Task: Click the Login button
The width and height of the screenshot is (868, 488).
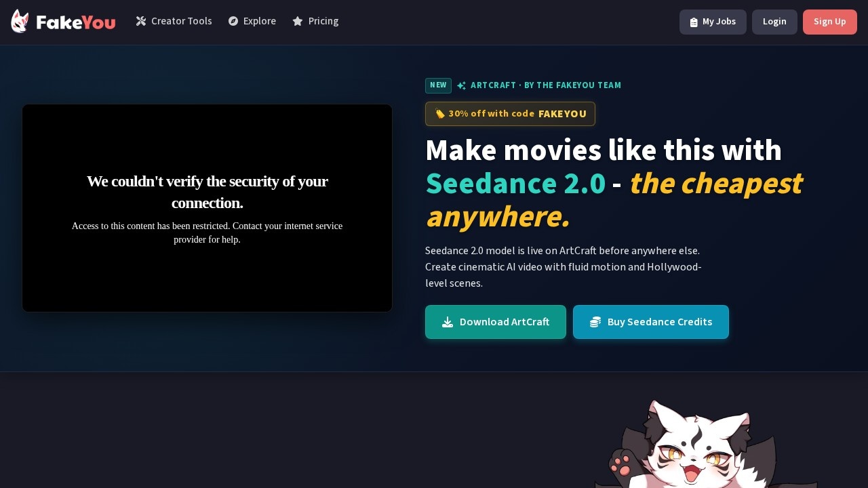Action: point(774,22)
